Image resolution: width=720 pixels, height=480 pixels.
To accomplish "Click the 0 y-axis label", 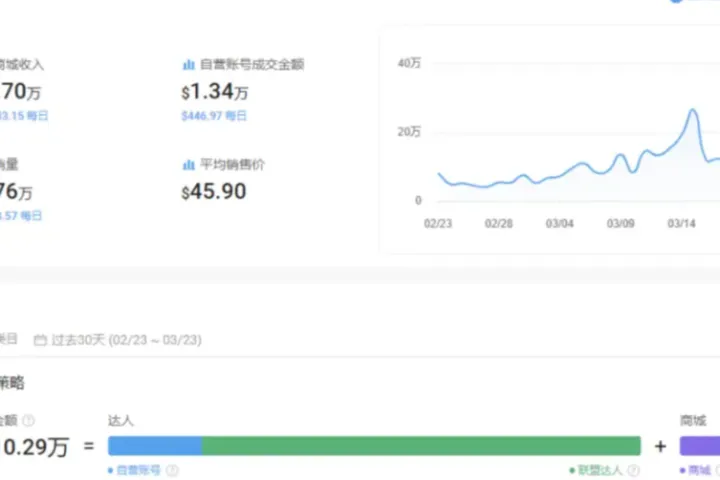I will (418, 200).
